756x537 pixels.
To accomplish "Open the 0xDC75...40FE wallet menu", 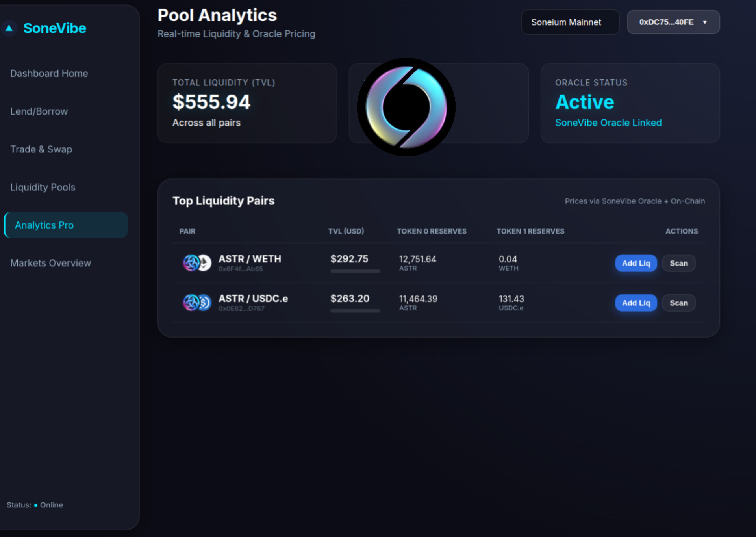I will click(x=666, y=22).
